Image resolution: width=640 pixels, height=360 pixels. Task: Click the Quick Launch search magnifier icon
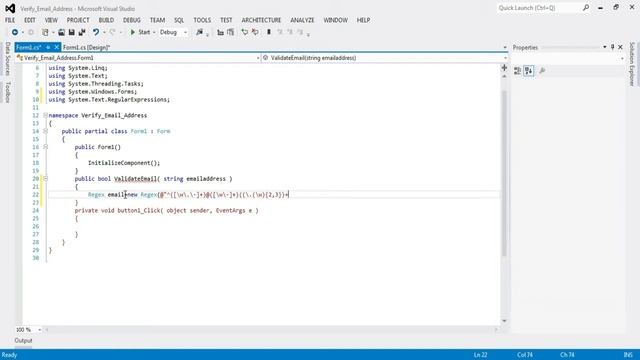[x=586, y=8]
